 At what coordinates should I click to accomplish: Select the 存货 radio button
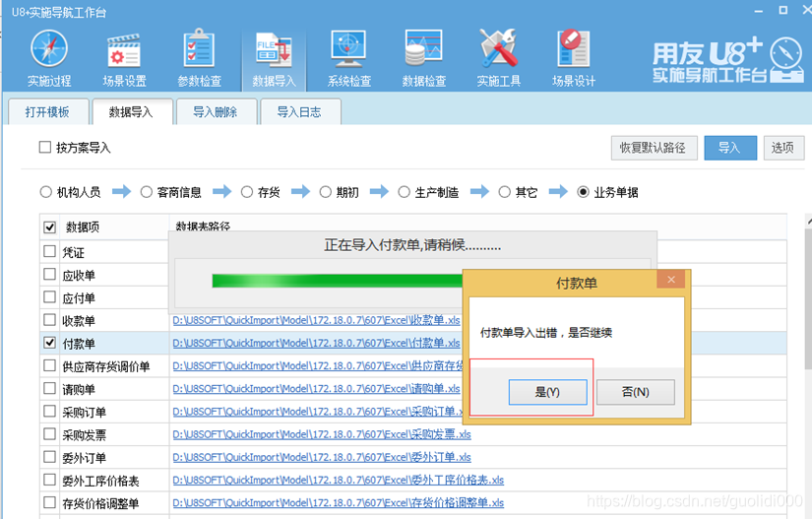coord(246,192)
